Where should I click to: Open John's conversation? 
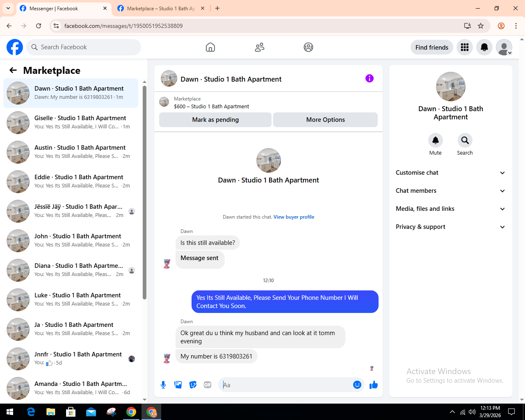(x=71, y=241)
